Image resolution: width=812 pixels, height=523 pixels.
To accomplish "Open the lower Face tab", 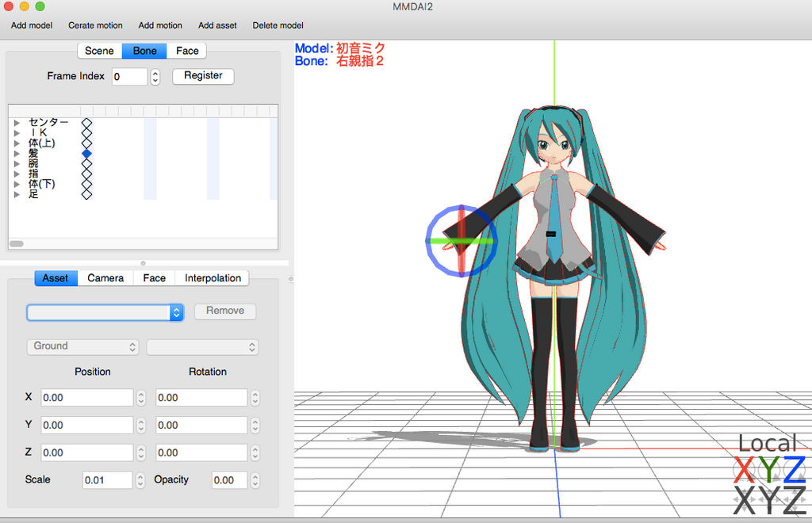I will click(x=155, y=278).
